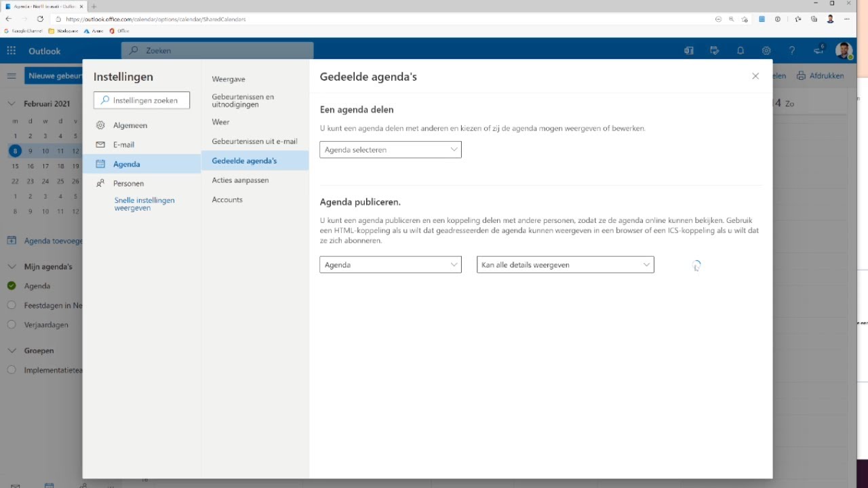Toggle the Agenda calendar checkbox
Image resolution: width=868 pixels, height=488 pixels.
(12, 286)
